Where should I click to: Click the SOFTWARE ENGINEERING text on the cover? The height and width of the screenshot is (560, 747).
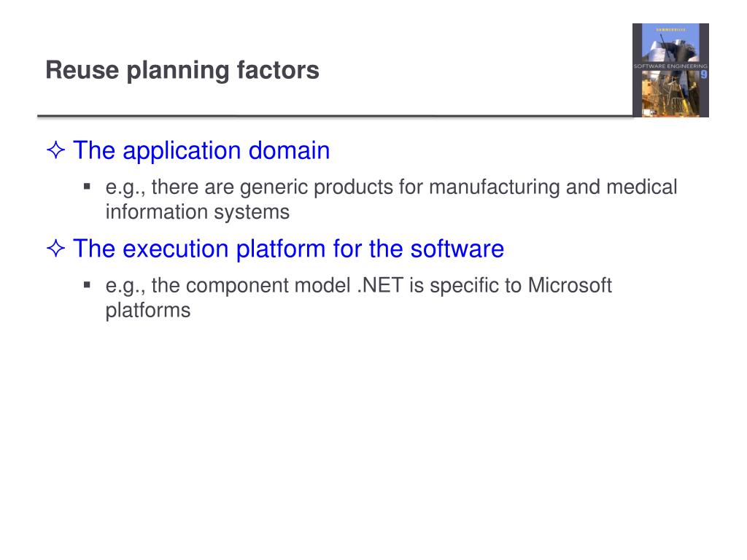coord(670,66)
